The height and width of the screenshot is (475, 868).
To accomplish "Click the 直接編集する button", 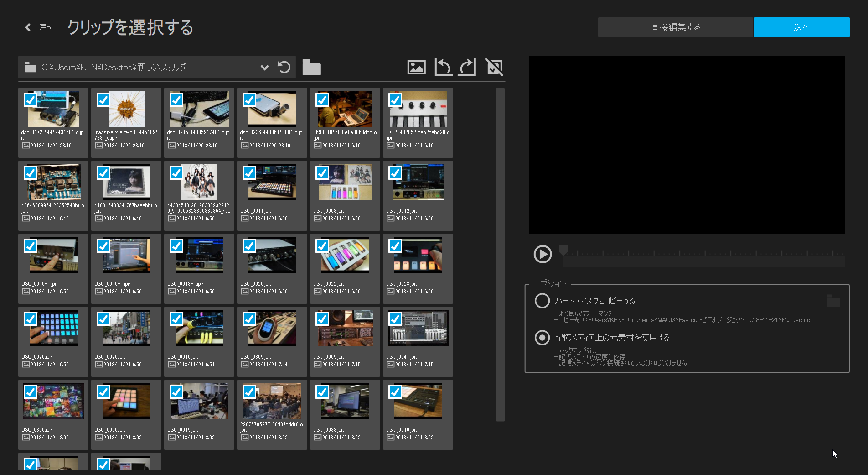I will [x=676, y=27].
